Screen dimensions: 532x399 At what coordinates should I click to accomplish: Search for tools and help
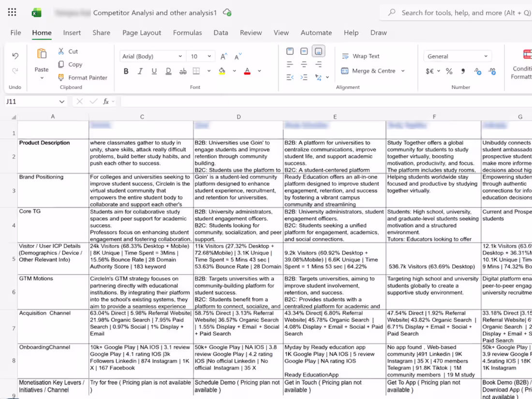[x=457, y=13]
